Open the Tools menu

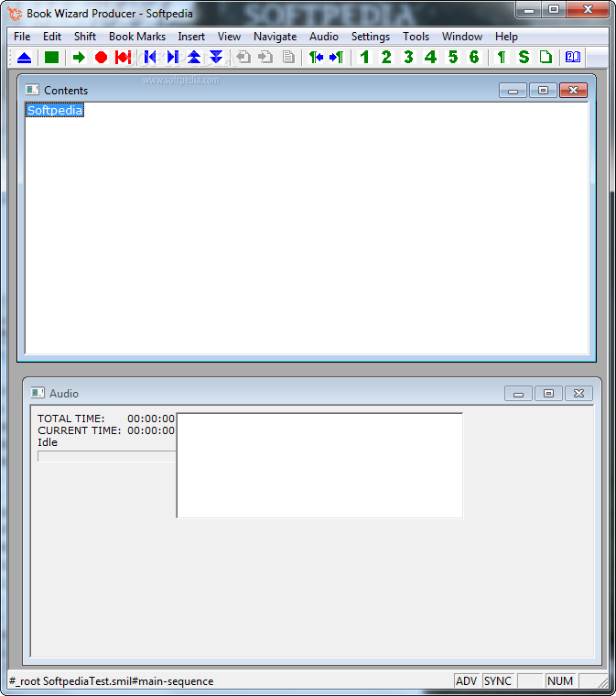point(416,37)
